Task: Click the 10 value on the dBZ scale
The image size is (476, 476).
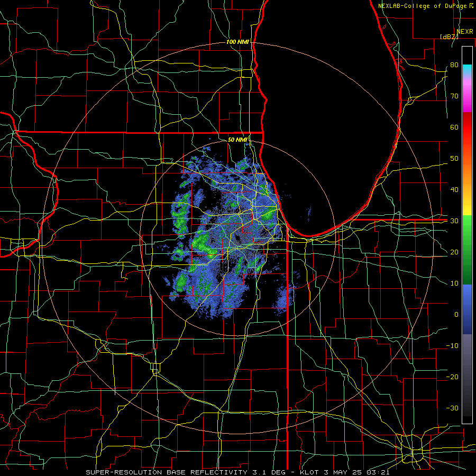Action: click(454, 283)
